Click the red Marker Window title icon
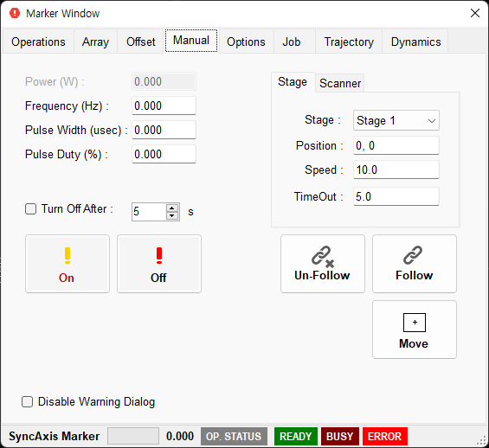Viewport: 489px width, 448px height. coord(15,13)
